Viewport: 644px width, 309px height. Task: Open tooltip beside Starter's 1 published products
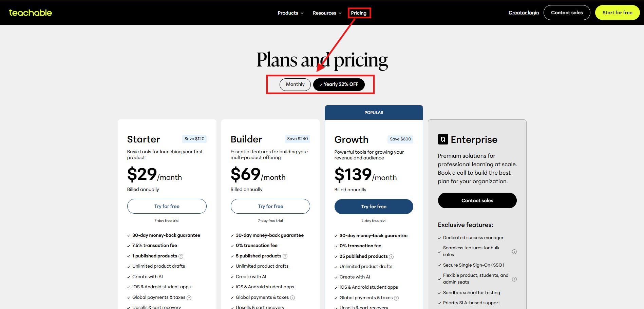tap(181, 256)
